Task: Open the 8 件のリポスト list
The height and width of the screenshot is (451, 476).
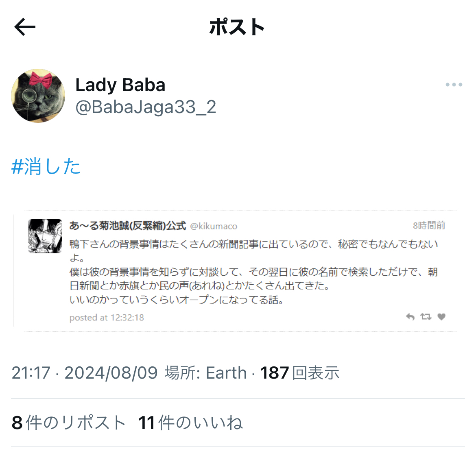Action: [x=69, y=423]
